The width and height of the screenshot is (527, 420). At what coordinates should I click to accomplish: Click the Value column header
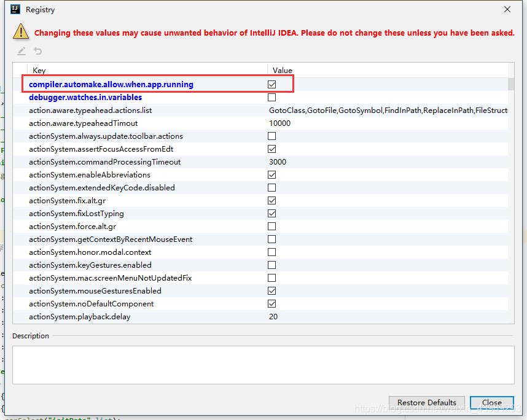pyautogui.click(x=388, y=70)
